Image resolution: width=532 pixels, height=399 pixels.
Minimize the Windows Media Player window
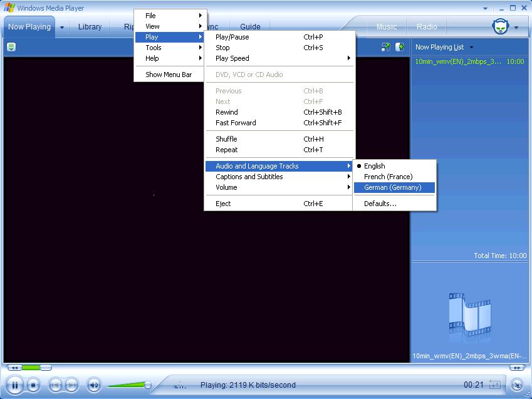(x=501, y=8)
